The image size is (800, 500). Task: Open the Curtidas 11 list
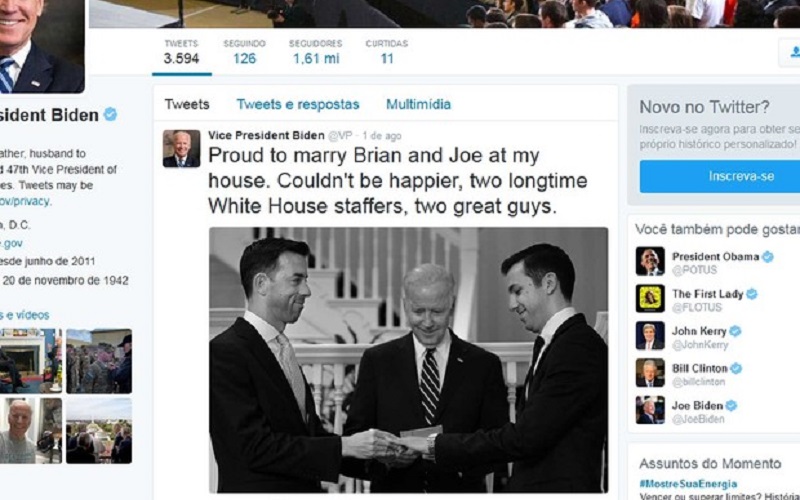[387, 53]
